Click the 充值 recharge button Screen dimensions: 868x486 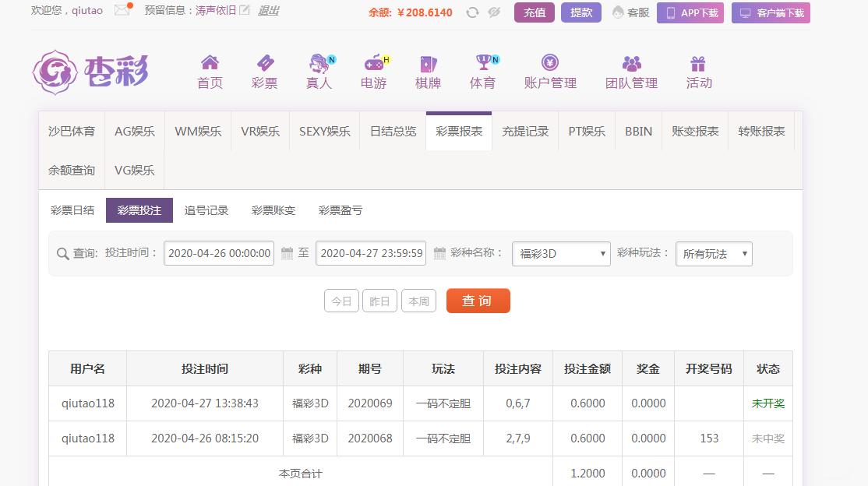[x=535, y=12]
